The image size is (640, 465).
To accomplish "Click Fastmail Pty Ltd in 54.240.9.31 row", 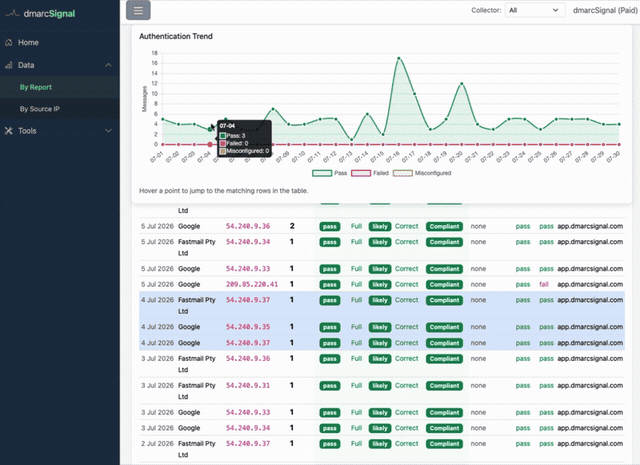I will pos(197,391).
